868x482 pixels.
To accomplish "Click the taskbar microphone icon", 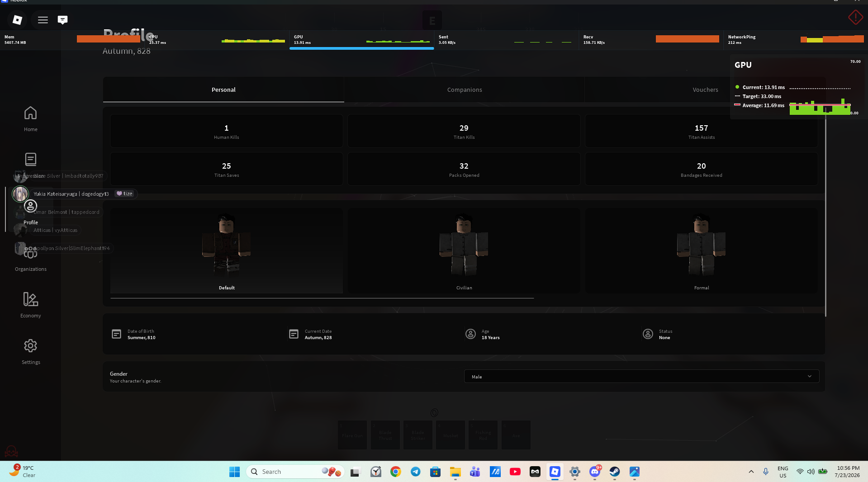I will point(766,472).
